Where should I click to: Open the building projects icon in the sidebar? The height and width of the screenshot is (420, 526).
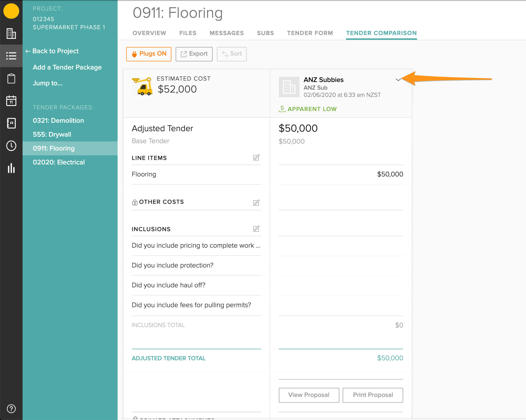[11, 33]
